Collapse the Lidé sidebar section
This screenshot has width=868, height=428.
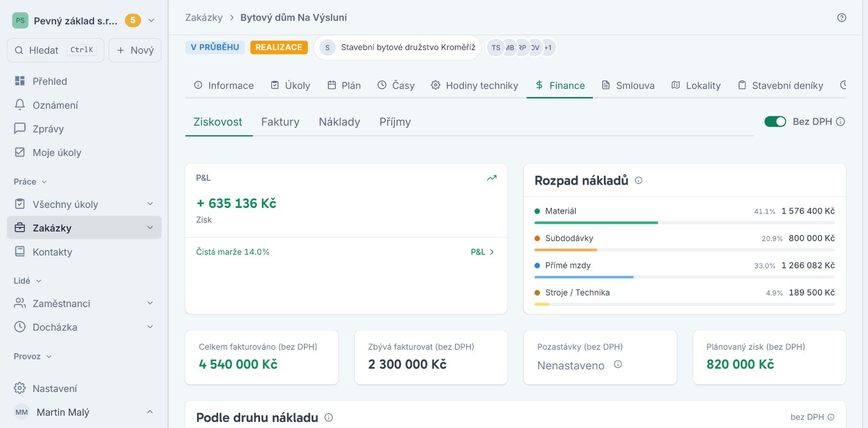pos(28,281)
